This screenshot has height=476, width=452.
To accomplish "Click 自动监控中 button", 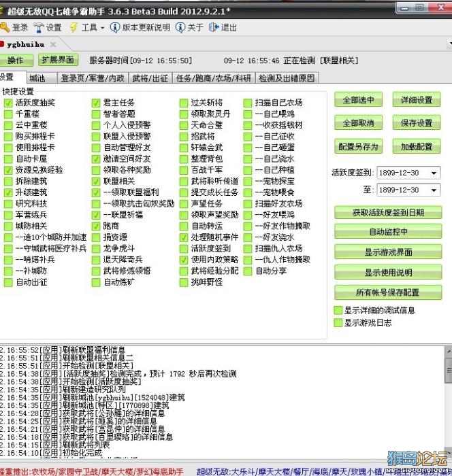I will pyautogui.click(x=388, y=232).
